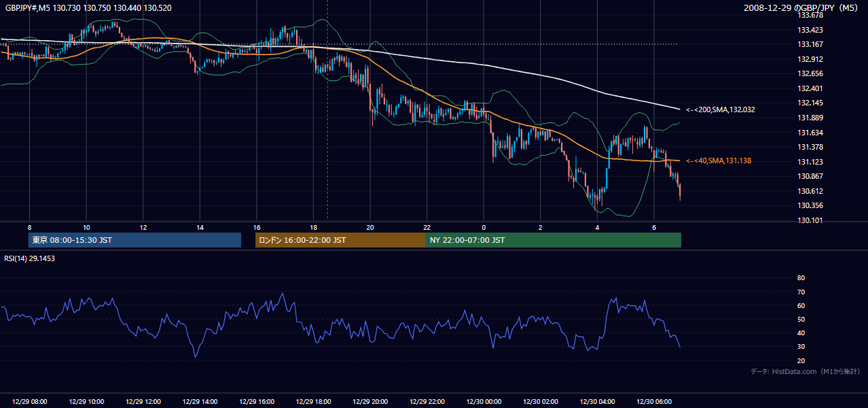Viewport: 868px width, 408px height.
Task: Click the 12/29 08:00 bottom time label
Action: pos(29,402)
